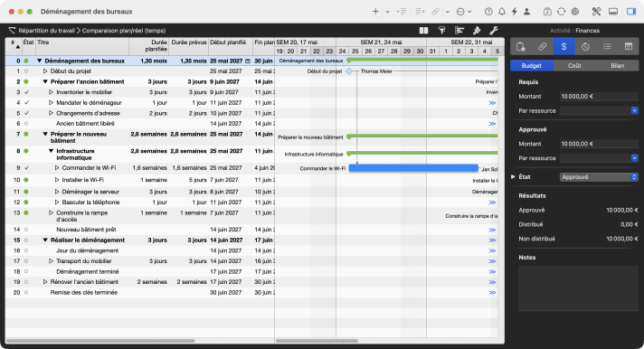This screenshot has width=644, height=349.
Task: Click the Comparaison plan/réel (temps) breadcrumb
Action: point(124,31)
